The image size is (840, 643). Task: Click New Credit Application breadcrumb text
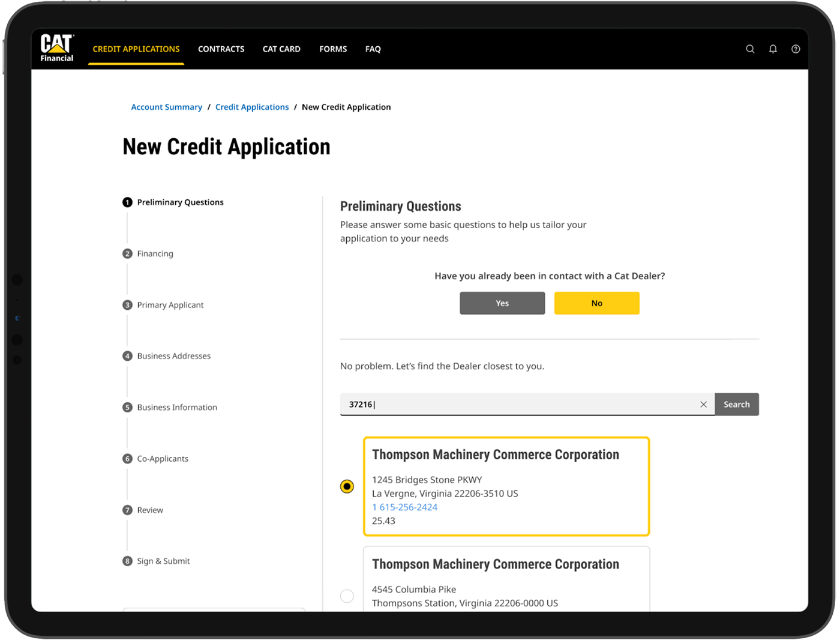click(x=346, y=107)
